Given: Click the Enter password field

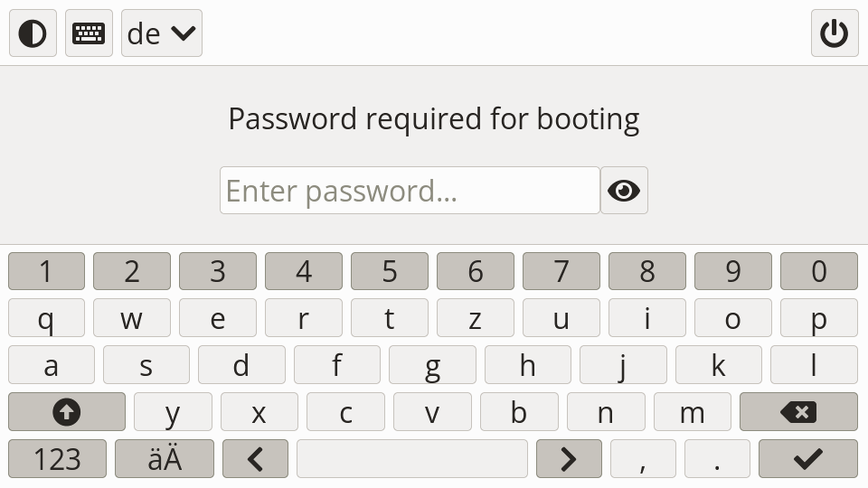Looking at the screenshot, I should tap(410, 191).
